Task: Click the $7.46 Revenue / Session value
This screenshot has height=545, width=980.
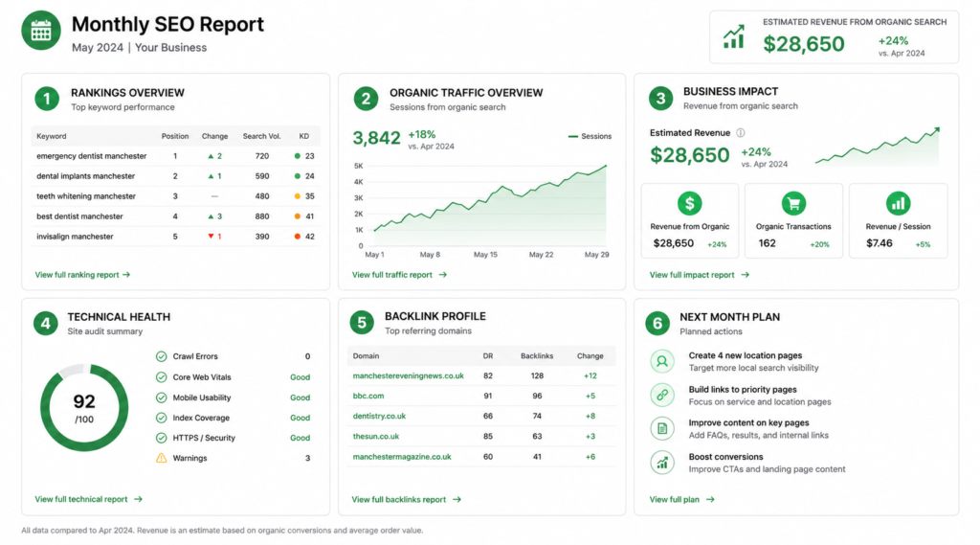Action: (x=880, y=243)
